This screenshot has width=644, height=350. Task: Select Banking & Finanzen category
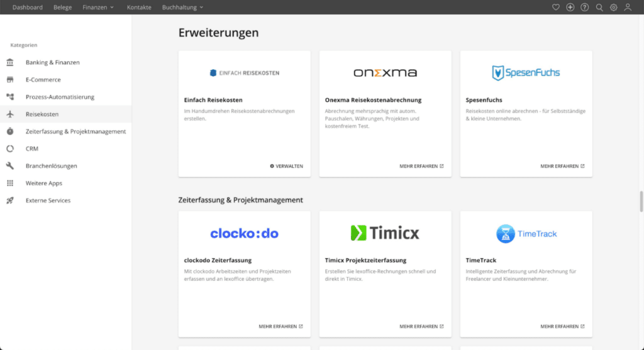[x=65, y=62]
